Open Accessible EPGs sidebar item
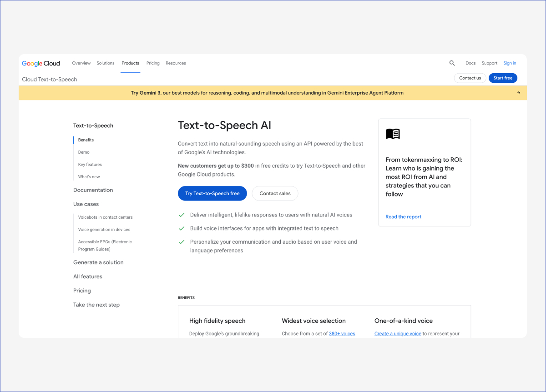Viewport: 546px width, 392px height. (x=105, y=246)
